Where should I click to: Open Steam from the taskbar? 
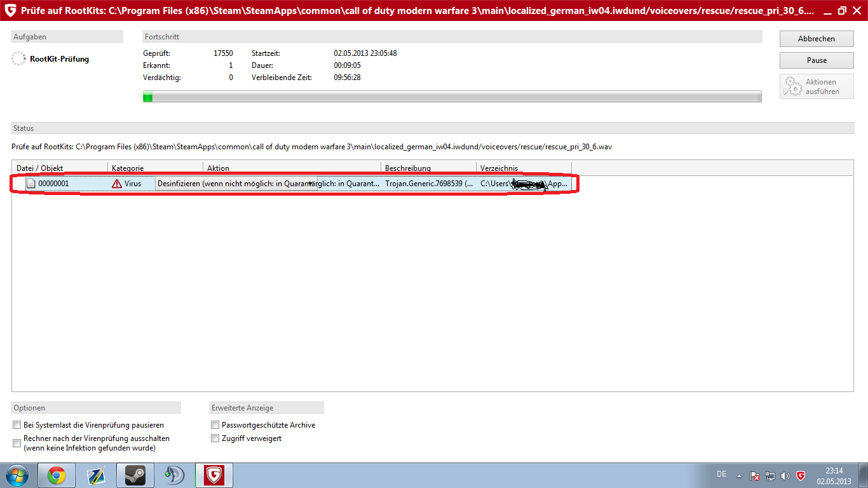click(x=134, y=475)
